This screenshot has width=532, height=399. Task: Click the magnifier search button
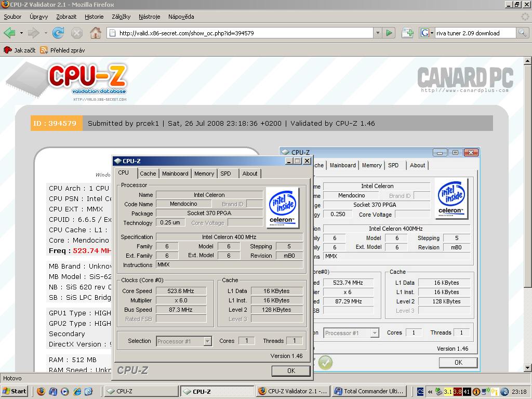pos(522,33)
